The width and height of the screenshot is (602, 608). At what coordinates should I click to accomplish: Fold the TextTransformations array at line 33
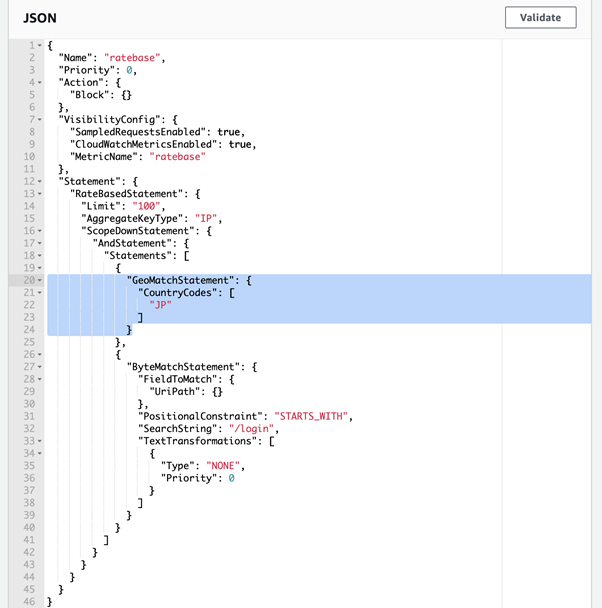39,440
